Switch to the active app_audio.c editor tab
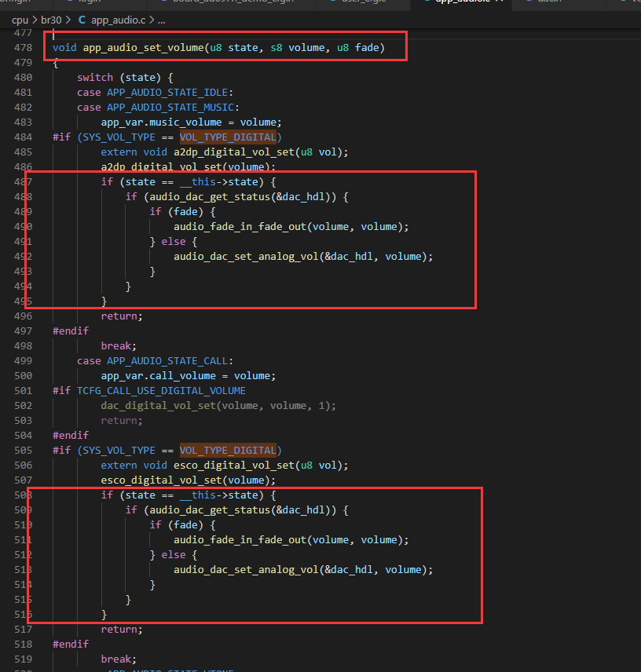The height and width of the screenshot is (672, 641). (462, 2)
